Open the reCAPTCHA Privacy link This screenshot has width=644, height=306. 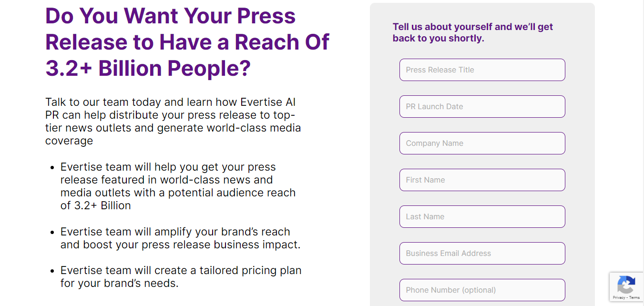[619, 297]
